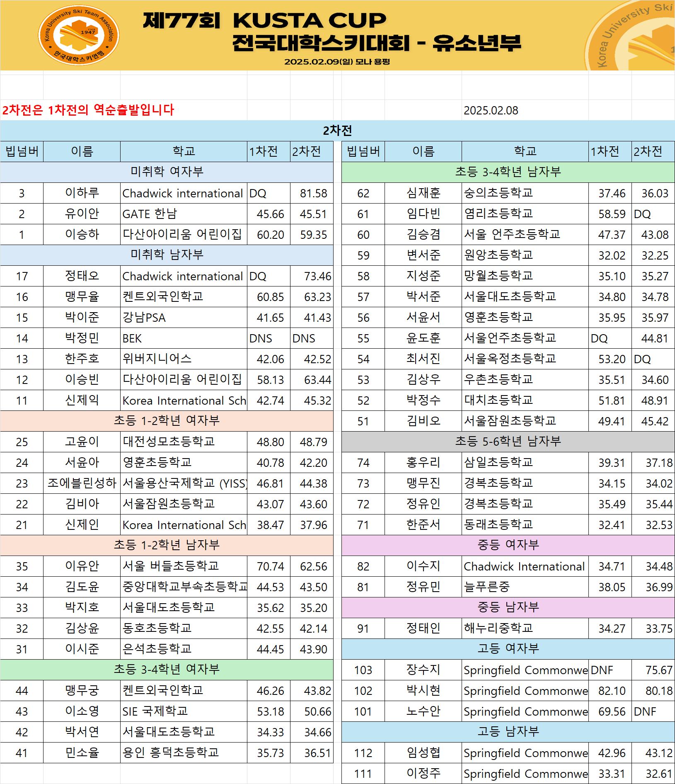This screenshot has height=784, width=675.
Task: Click the 미취학 남자부 section header
Action: pos(167,255)
